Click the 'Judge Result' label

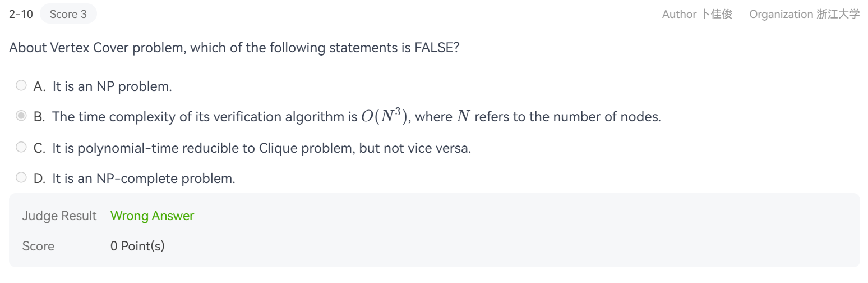click(x=59, y=216)
